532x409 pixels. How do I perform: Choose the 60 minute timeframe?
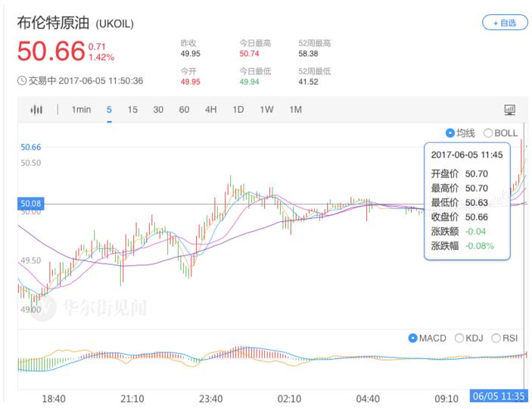(x=184, y=110)
